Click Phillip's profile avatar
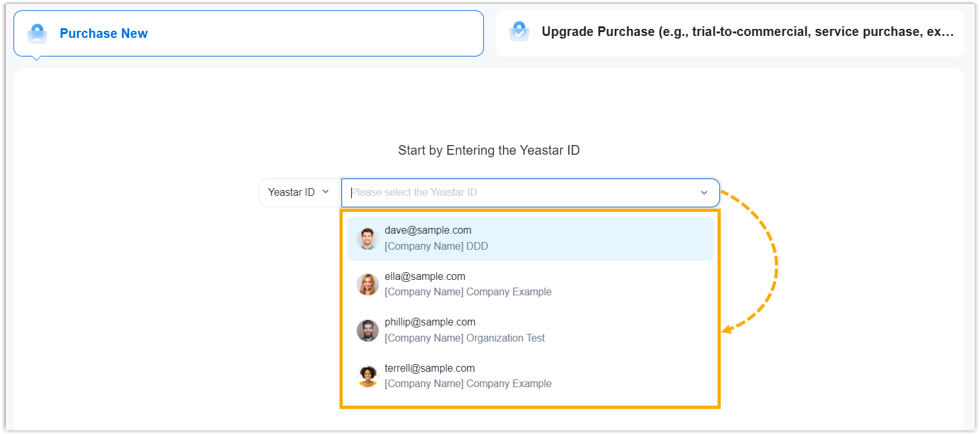The height and width of the screenshot is (434, 980). 368,330
